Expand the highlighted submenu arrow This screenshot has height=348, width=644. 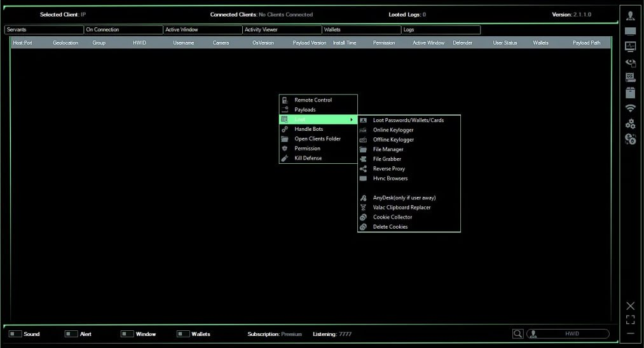(x=351, y=119)
